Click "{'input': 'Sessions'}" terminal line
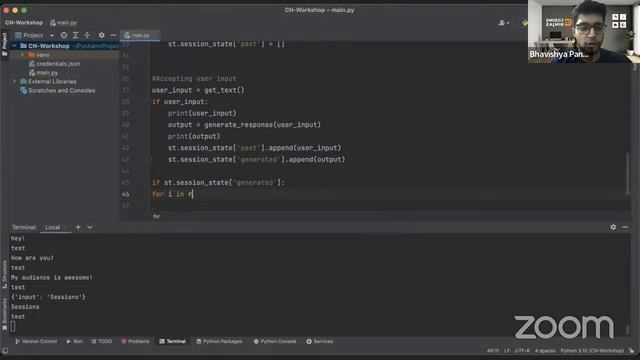This screenshot has width=640, height=360. tap(48, 297)
